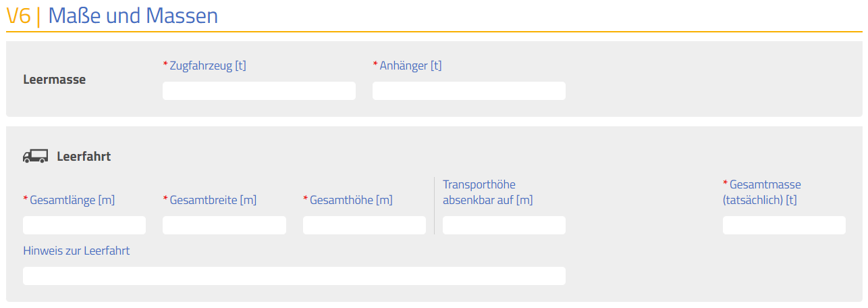Focus the Transporthöhe absenkbar auf field

point(504,226)
